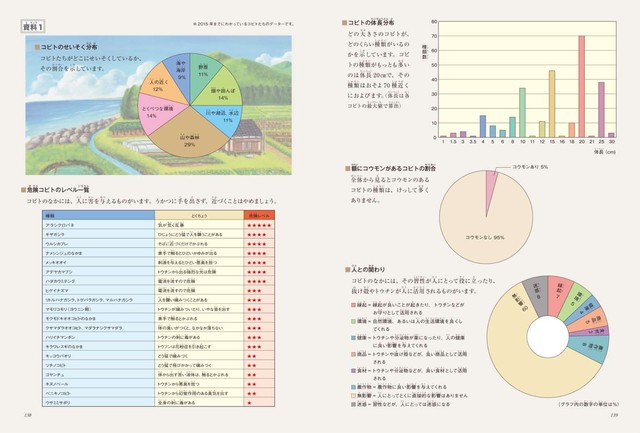The height and width of the screenshot is (433, 640).
Task: Click the large 無影響 donut segment
Action: pyautogui.click(x=521, y=357)
